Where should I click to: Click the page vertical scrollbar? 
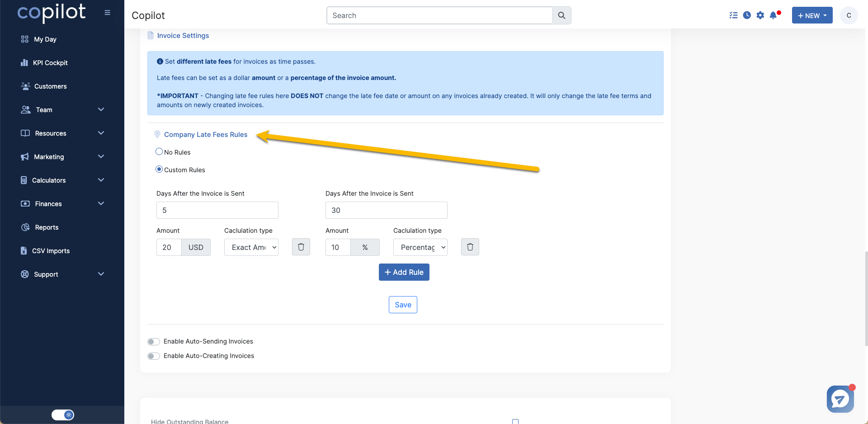pyautogui.click(x=866, y=298)
